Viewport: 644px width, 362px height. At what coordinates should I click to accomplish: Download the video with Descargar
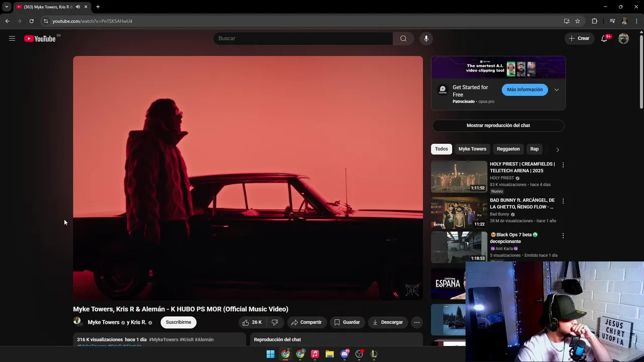[x=387, y=322]
